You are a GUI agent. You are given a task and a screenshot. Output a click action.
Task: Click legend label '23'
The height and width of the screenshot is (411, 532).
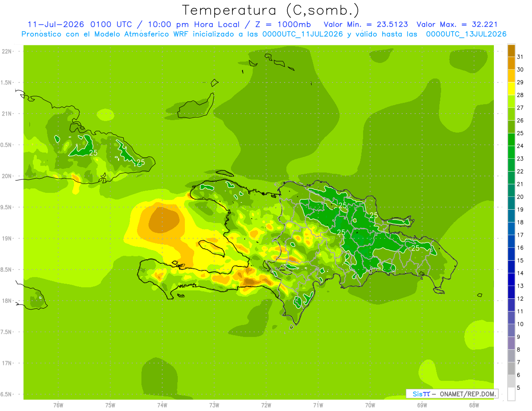[x=520, y=159]
